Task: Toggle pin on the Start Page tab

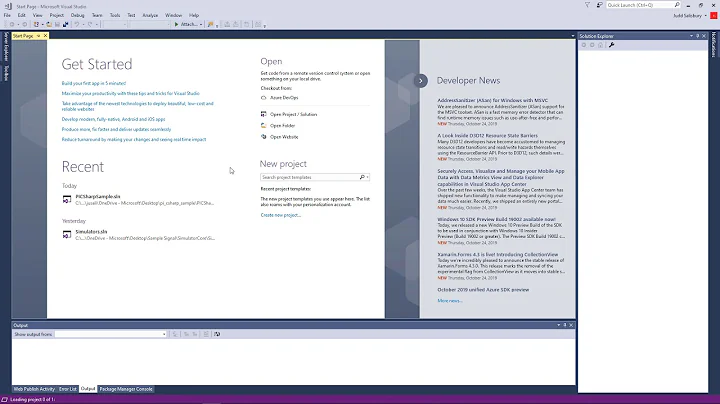Action: point(38,36)
